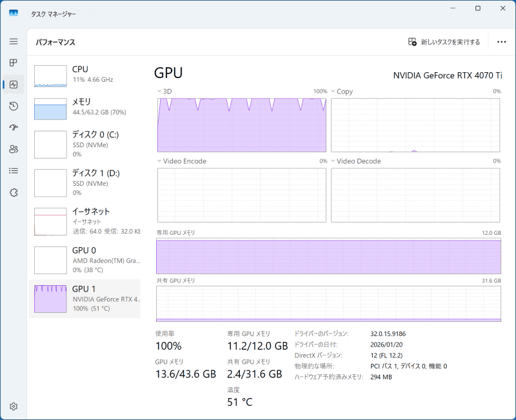Run a new task with 新しいタスクを実行する
The image size is (516, 420).
click(x=444, y=42)
